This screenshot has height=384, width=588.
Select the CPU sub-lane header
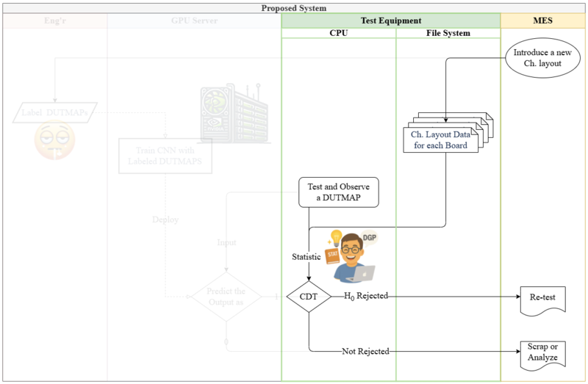click(339, 33)
